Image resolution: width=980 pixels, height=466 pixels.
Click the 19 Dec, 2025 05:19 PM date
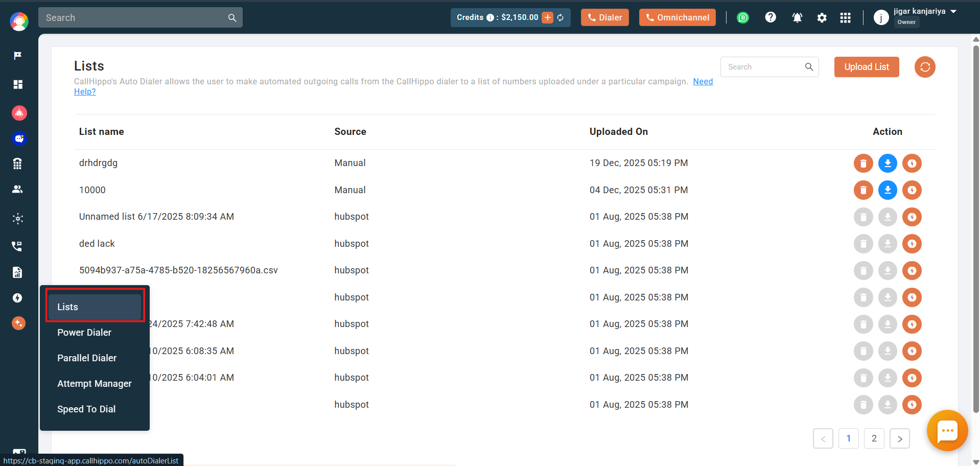(639, 163)
